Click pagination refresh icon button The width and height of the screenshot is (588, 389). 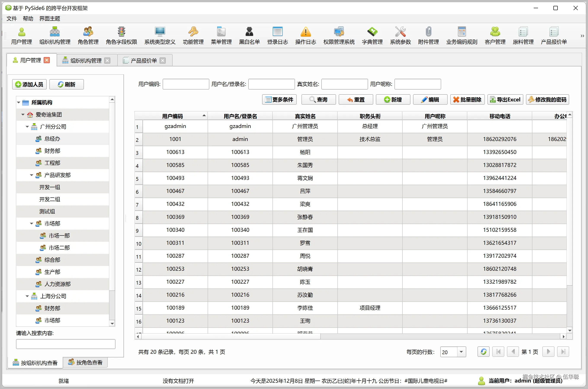click(x=483, y=352)
